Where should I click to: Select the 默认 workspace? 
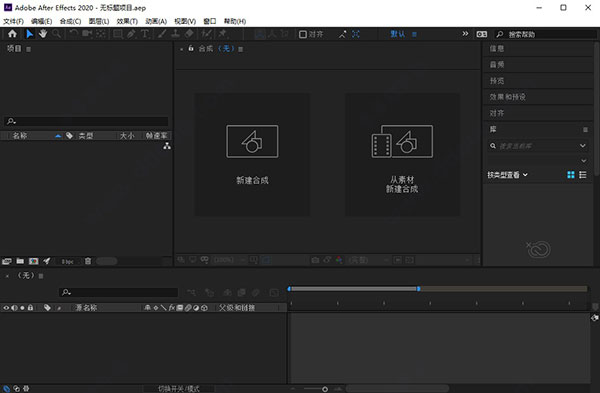pos(398,34)
